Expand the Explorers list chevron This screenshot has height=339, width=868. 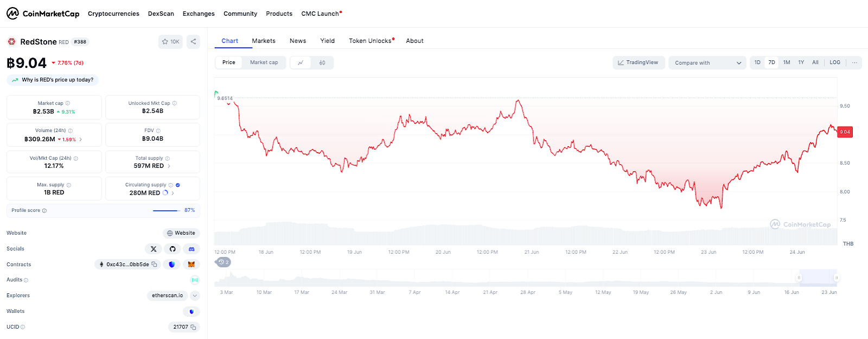coord(195,296)
